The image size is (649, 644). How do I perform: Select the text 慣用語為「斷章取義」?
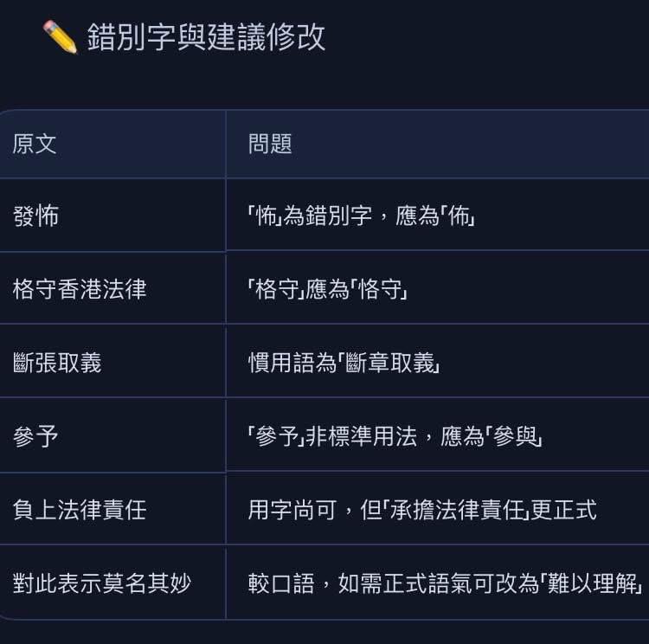[x=344, y=363]
